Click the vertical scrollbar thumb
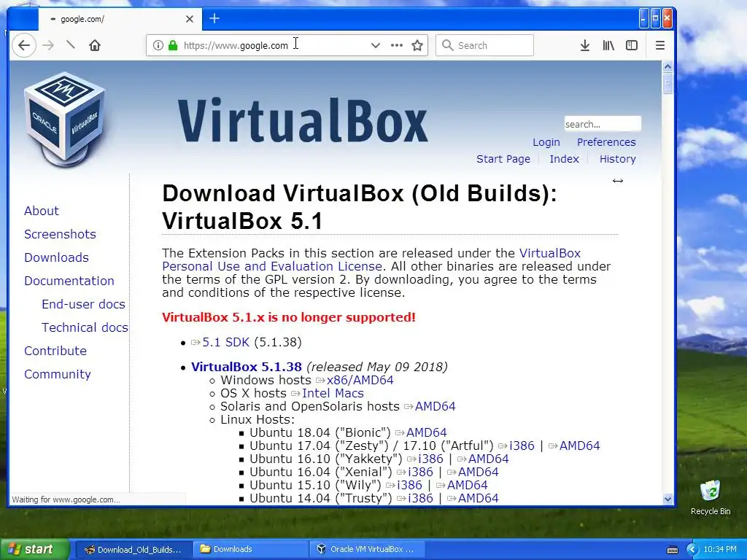747x560 pixels. coord(667,85)
